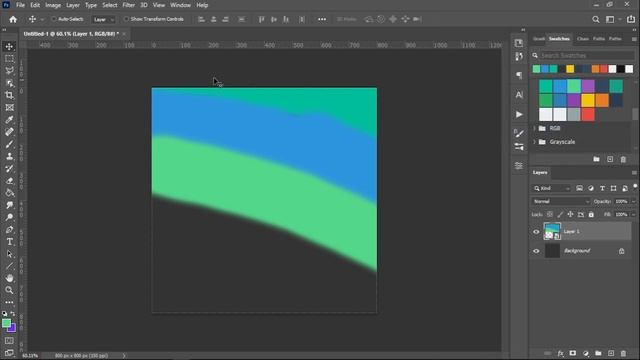Select the Crop tool
This screenshot has height=360, width=640.
(x=9, y=95)
